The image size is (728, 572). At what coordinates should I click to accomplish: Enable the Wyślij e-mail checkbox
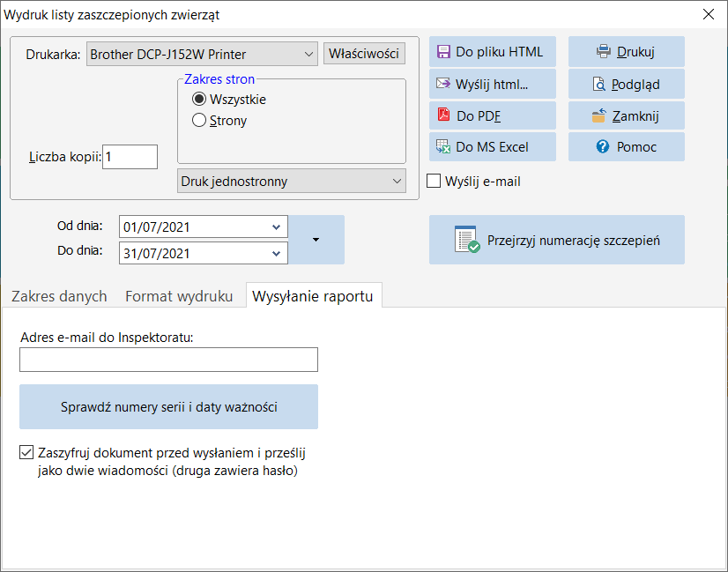434,181
